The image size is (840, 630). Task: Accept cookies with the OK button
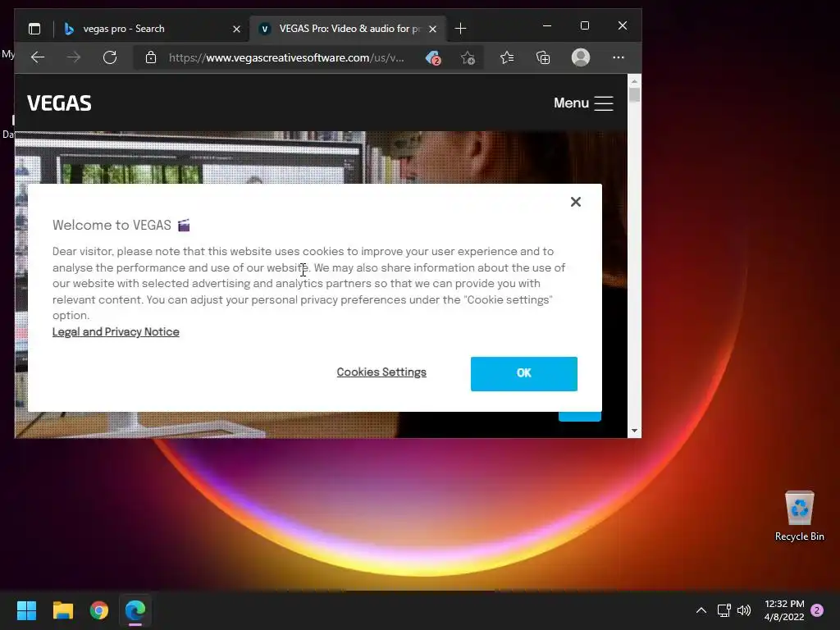pos(524,374)
